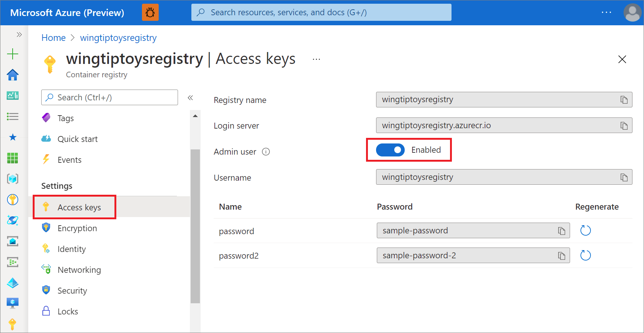Go to Home breadcrumb link
The image size is (644, 333).
(x=54, y=38)
